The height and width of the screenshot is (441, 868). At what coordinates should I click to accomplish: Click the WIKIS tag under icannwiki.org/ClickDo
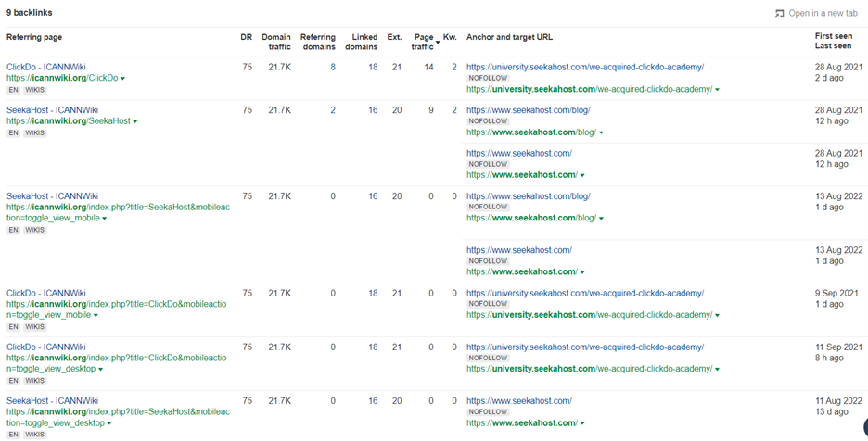[x=35, y=90]
